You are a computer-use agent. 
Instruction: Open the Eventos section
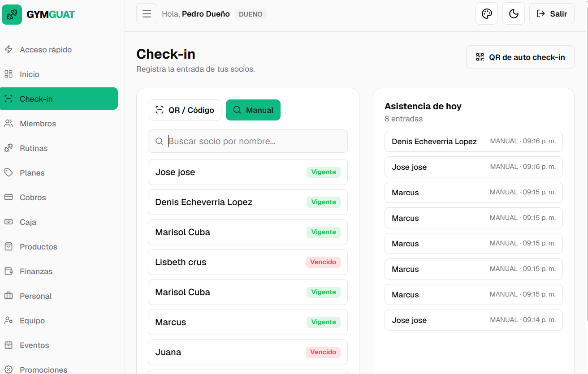point(59,345)
